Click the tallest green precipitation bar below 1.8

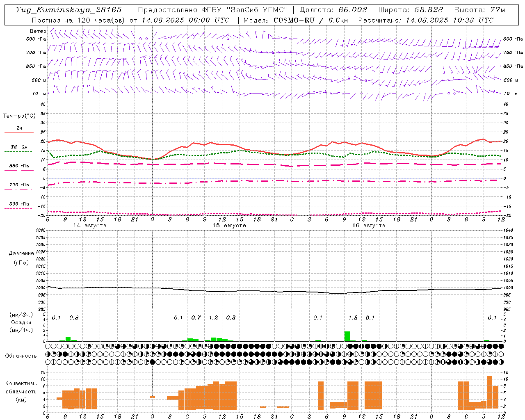[x=347, y=336]
